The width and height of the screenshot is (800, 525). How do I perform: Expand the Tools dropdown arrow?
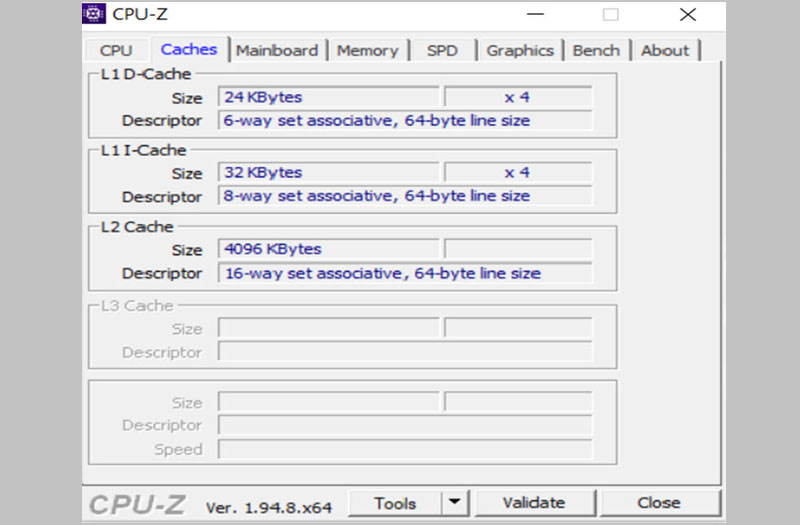click(455, 504)
